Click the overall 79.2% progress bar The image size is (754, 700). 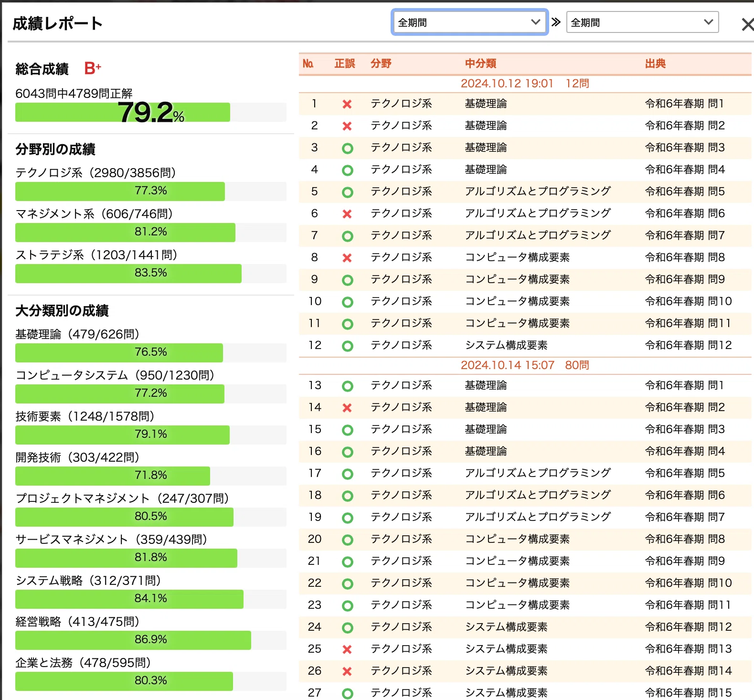(x=151, y=112)
